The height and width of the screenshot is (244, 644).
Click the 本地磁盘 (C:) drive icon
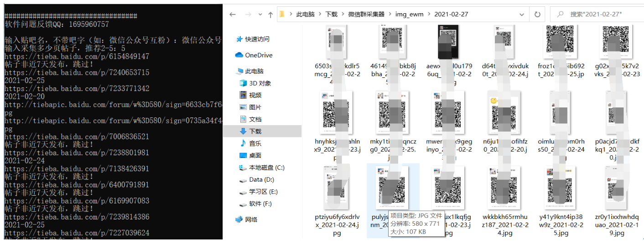point(243,168)
